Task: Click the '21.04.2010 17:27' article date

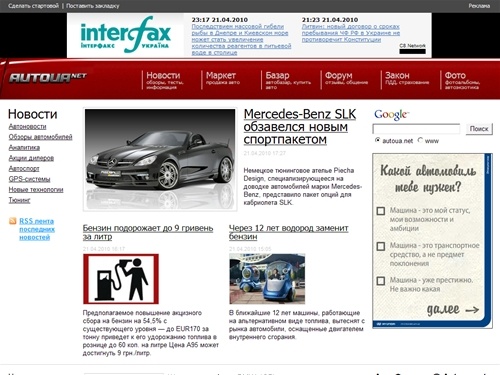Action: coord(264,153)
